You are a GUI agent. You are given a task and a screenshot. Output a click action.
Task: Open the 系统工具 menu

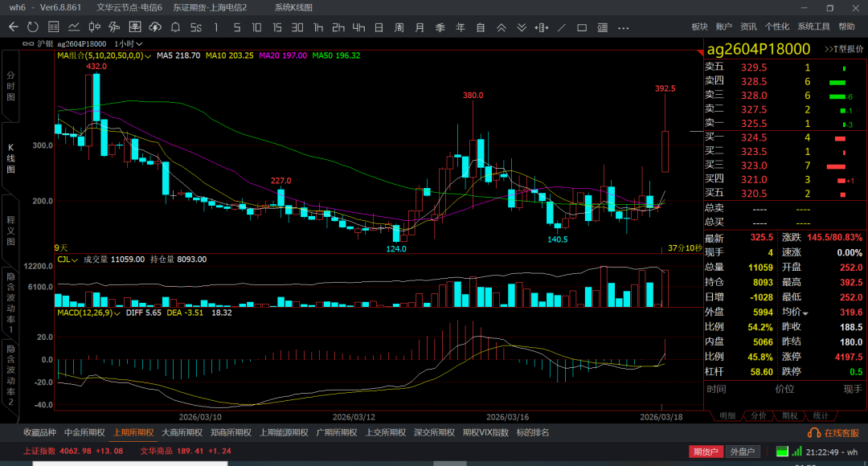click(813, 27)
